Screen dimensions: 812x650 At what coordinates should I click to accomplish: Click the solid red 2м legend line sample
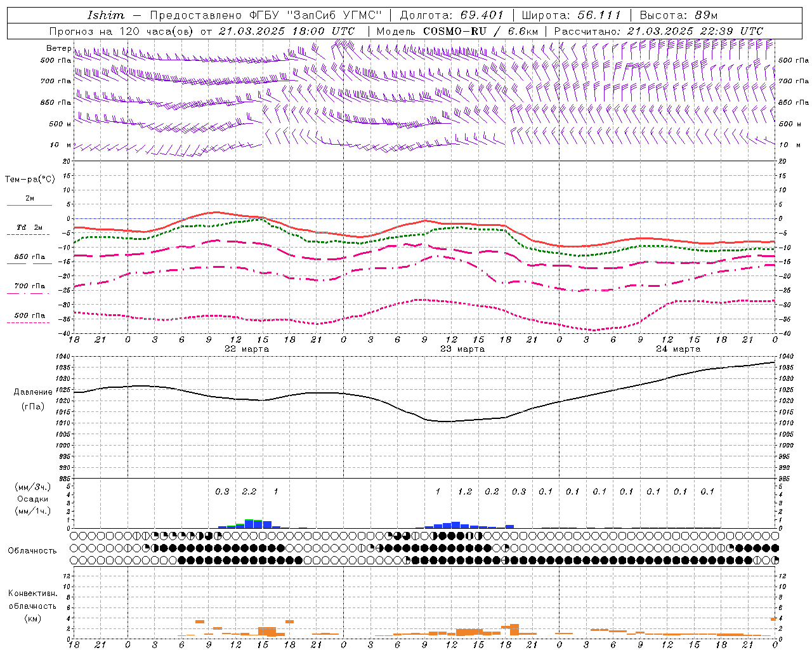29,206
